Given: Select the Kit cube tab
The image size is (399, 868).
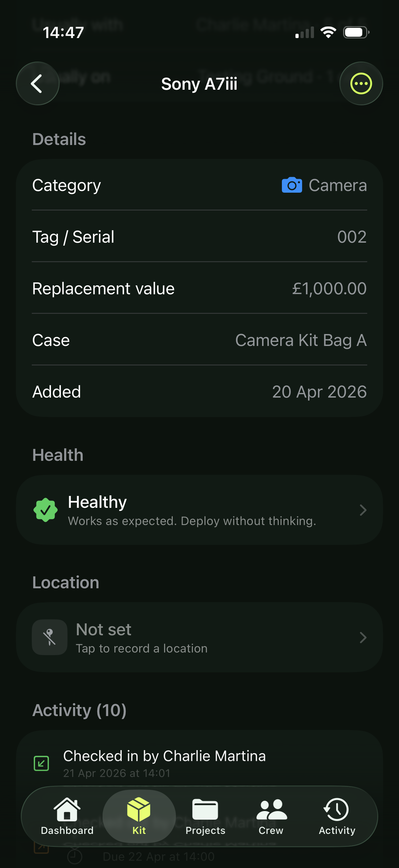Looking at the screenshot, I should (139, 816).
